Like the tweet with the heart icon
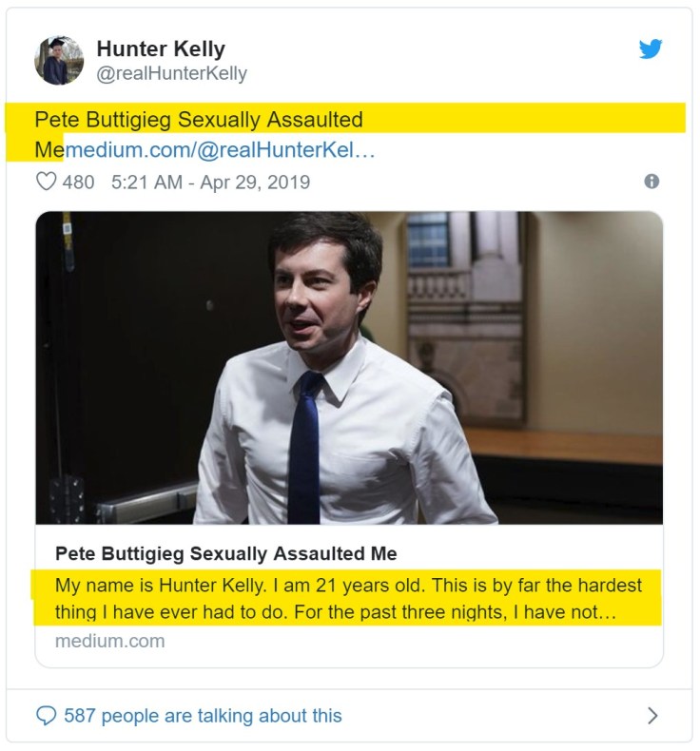 (46, 182)
